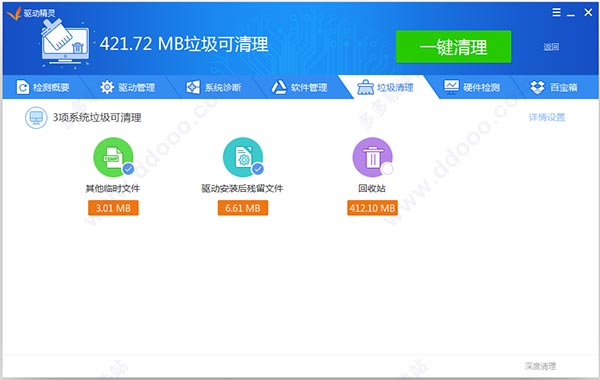Open 详情设置 link
The width and height of the screenshot is (600, 380).
point(546,117)
